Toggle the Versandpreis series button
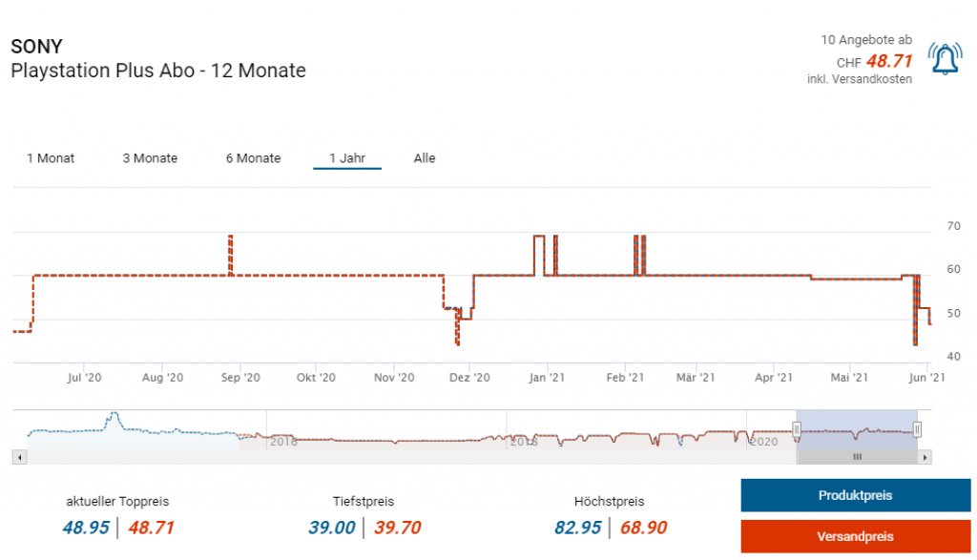This screenshot has width=977, height=560. pos(855,536)
